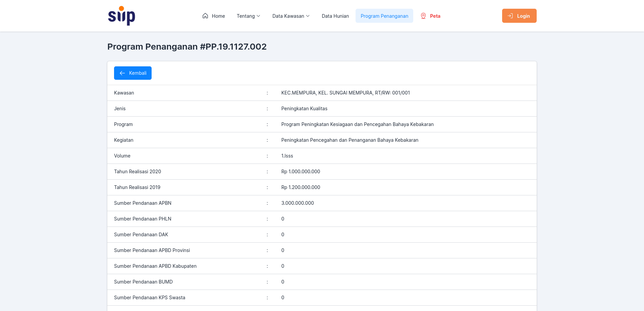Select the Program Penanganan nav item

tap(384, 16)
